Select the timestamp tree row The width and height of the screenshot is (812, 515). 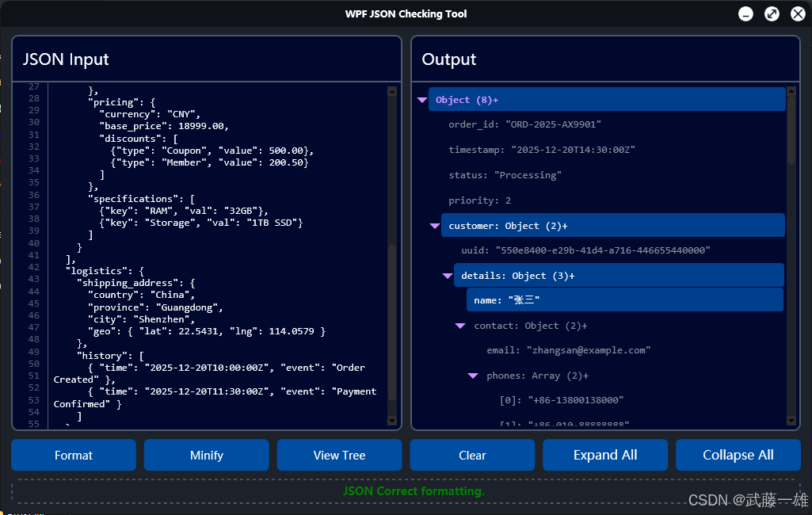tap(542, 150)
